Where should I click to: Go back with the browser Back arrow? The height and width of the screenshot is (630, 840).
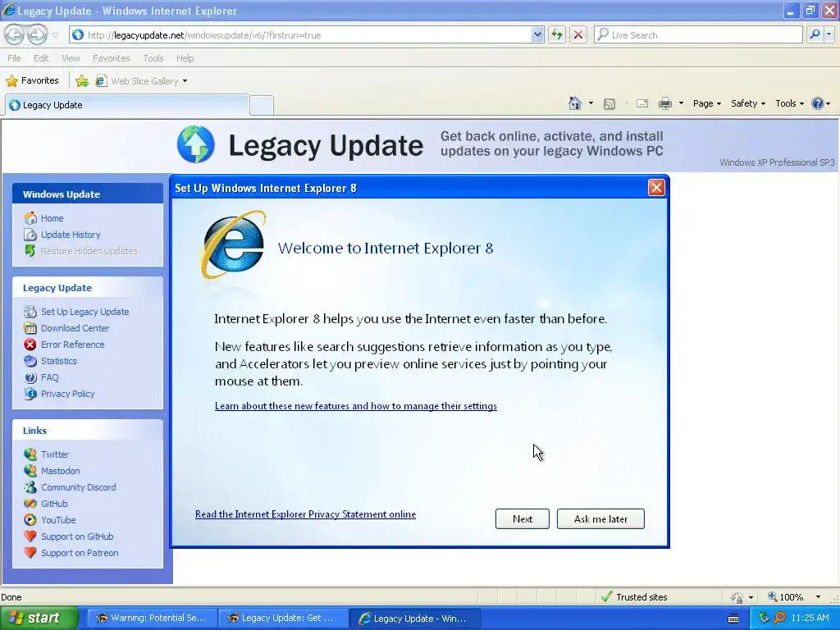(x=15, y=34)
